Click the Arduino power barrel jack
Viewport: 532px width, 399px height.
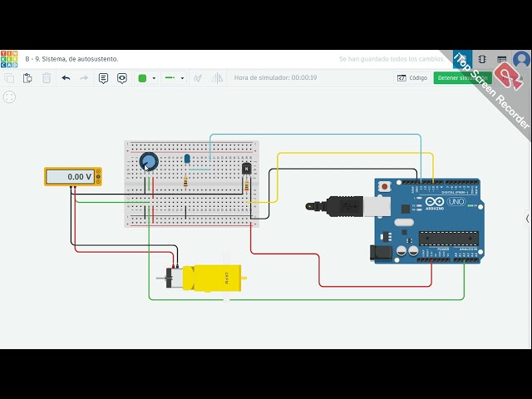coord(381,253)
